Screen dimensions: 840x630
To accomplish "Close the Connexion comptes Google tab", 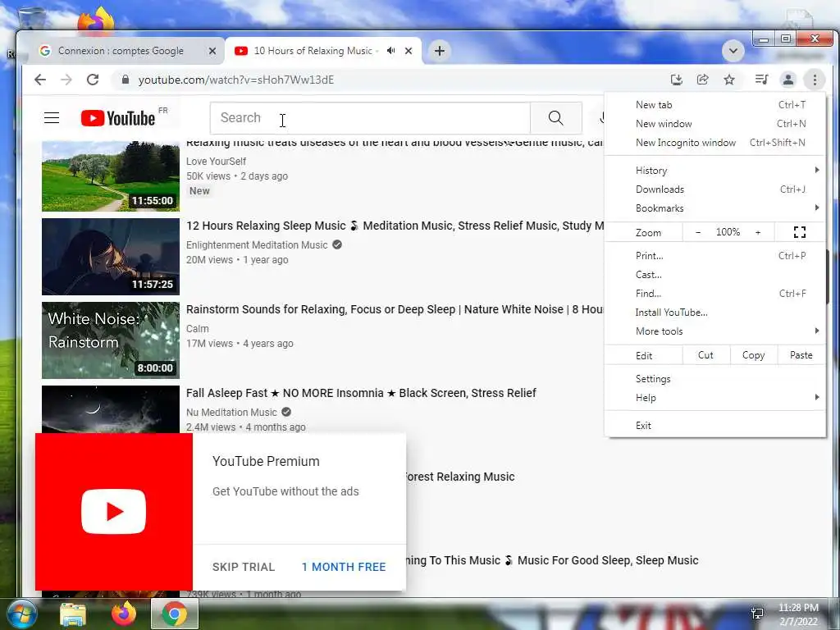I will pos(212,51).
